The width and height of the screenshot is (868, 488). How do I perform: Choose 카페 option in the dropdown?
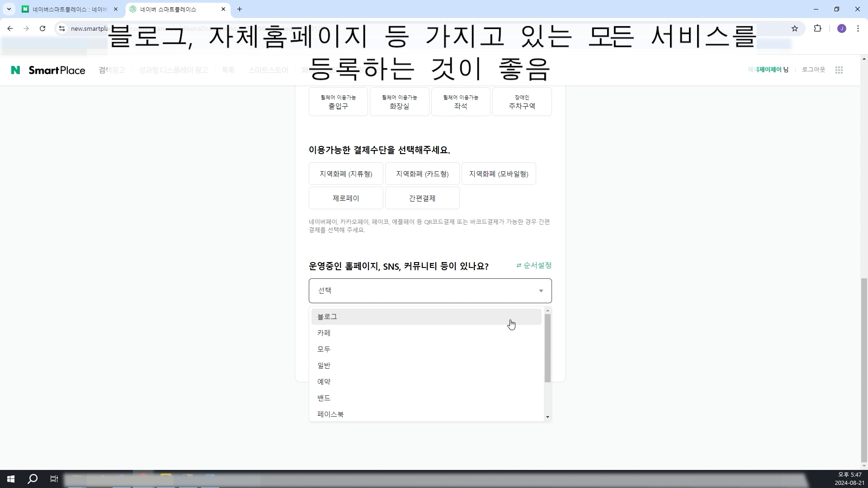[x=324, y=333]
